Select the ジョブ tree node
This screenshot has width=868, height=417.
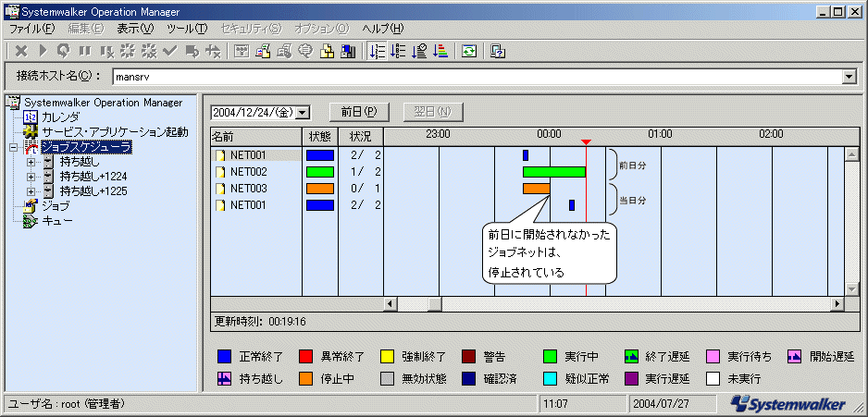click(56, 206)
